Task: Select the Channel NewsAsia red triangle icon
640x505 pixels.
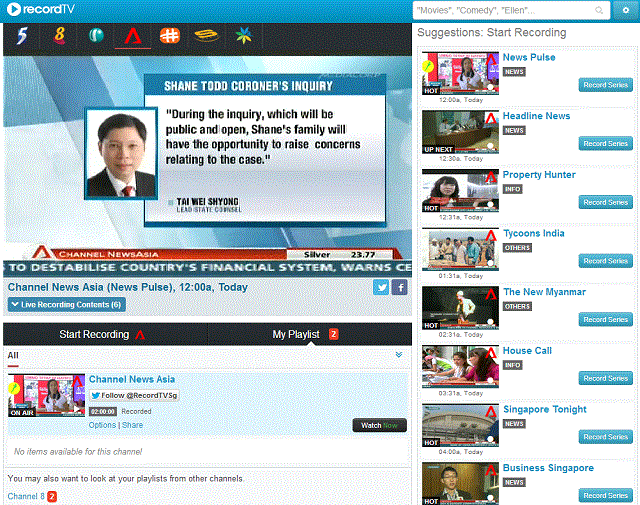Action: (x=133, y=36)
